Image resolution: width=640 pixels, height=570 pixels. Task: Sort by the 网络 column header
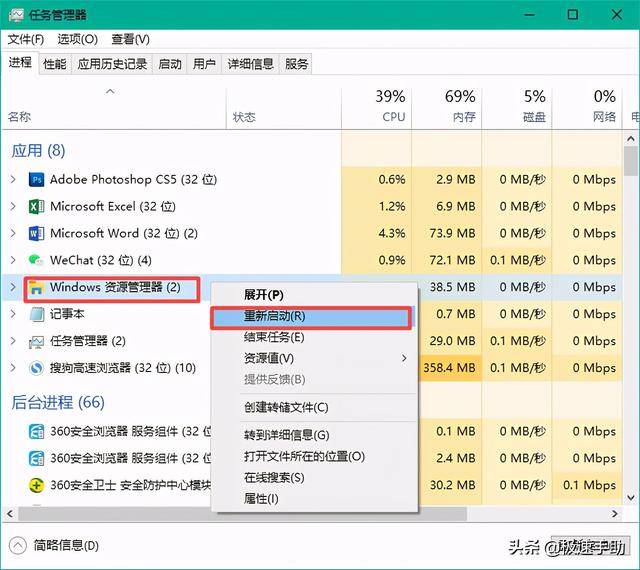point(587,108)
